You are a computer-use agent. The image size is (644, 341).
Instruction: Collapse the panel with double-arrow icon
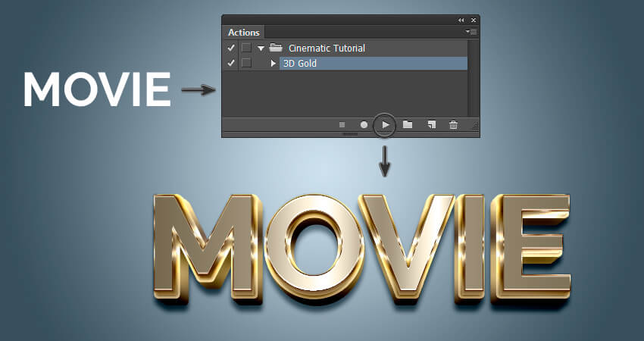[x=461, y=20]
